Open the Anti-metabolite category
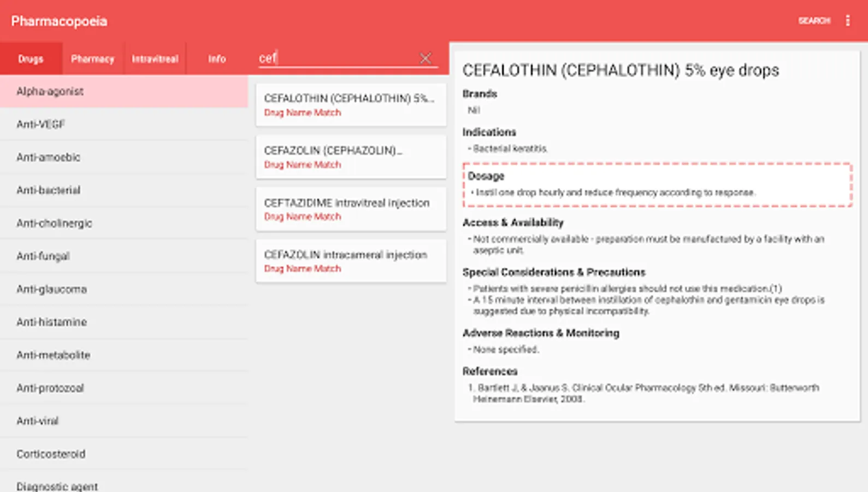 coord(124,355)
